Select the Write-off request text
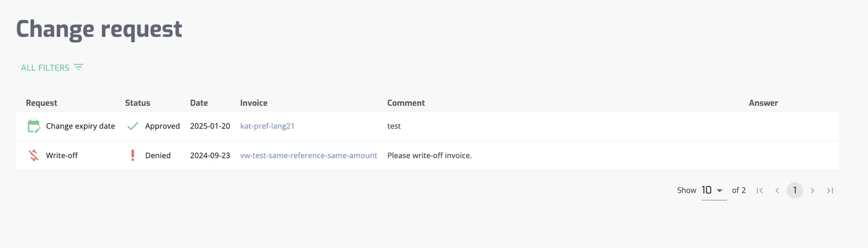This screenshot has width=868, height=248. [x=61, y=155]
